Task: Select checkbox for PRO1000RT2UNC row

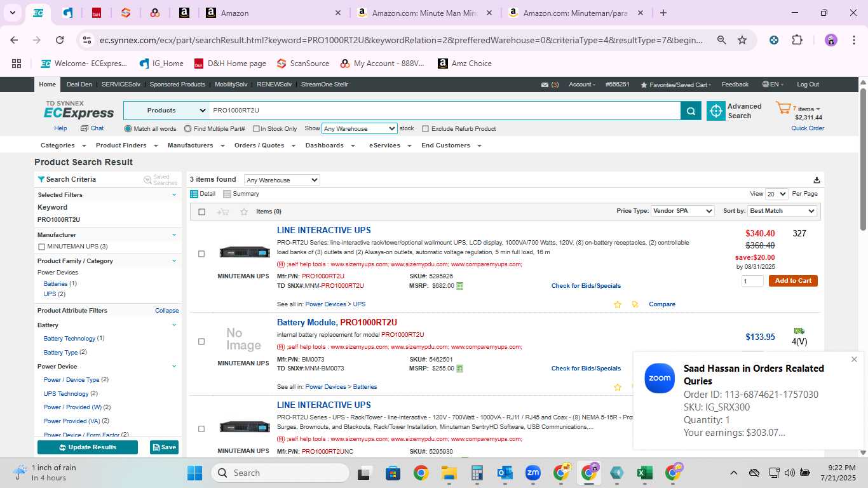Action: point(201,429)
